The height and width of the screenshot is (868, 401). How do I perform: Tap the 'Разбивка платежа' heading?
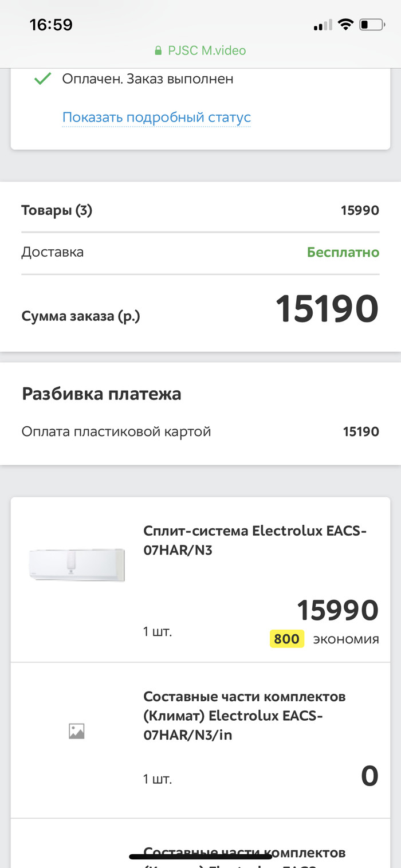point(101,394)
